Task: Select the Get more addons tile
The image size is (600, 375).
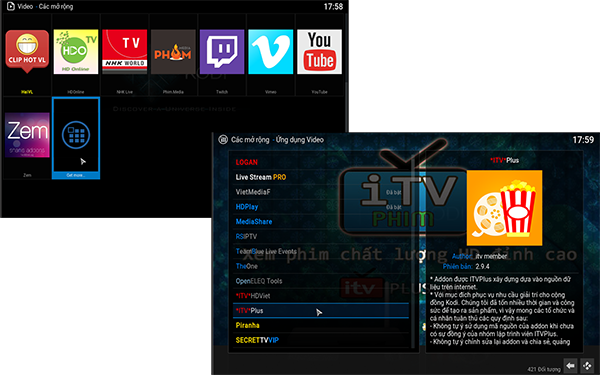Action: [76, 138]
